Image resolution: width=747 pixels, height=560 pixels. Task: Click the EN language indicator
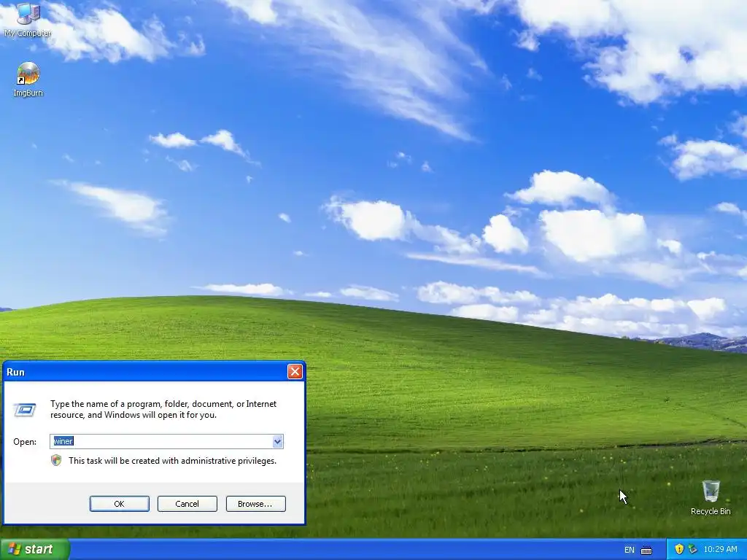(x=630, y=550)
